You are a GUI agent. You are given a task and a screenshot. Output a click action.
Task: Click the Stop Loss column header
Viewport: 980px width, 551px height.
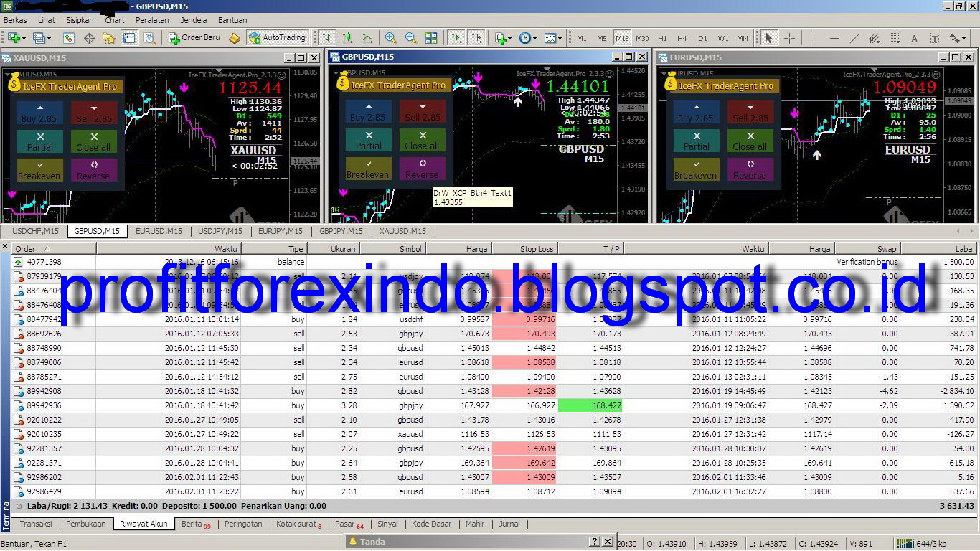coord(524,249)
